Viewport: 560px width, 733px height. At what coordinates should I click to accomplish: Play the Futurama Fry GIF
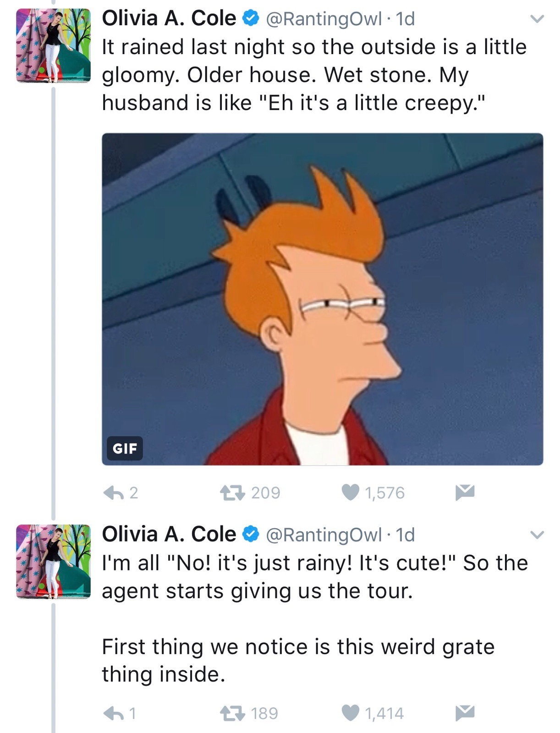pos(322,299)
